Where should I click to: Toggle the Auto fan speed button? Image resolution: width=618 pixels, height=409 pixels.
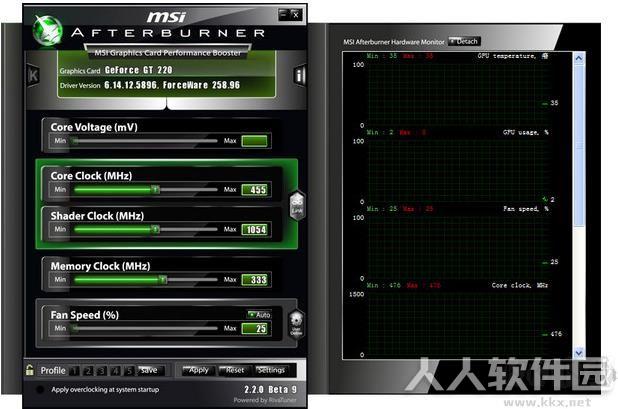259,314
